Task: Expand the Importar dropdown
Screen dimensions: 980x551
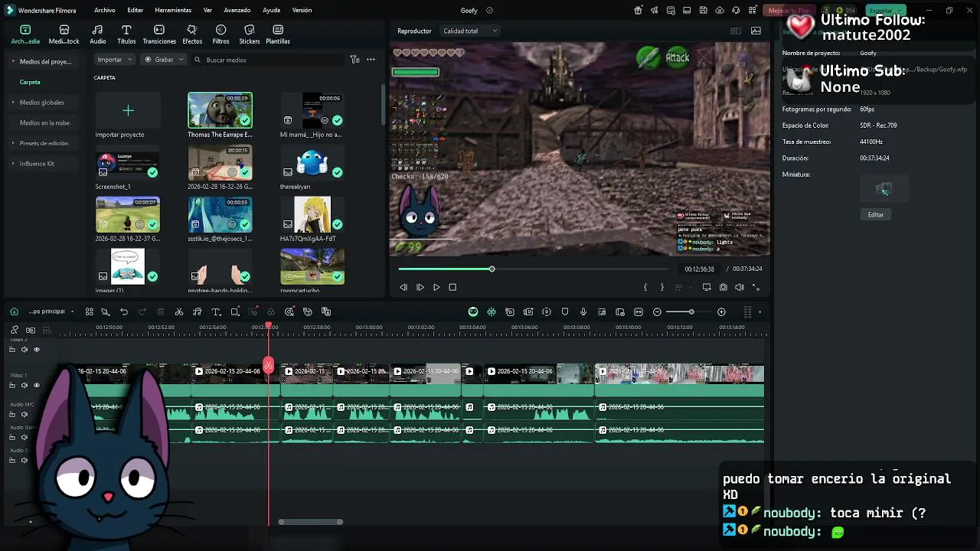Action: click(x=115, y=60)
